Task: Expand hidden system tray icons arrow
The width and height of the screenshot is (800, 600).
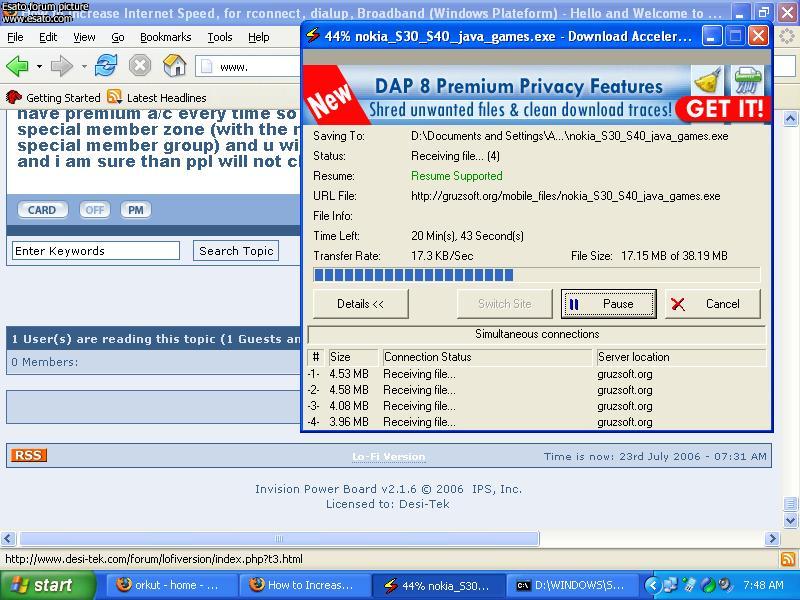Action: click(x=652, y=585)
